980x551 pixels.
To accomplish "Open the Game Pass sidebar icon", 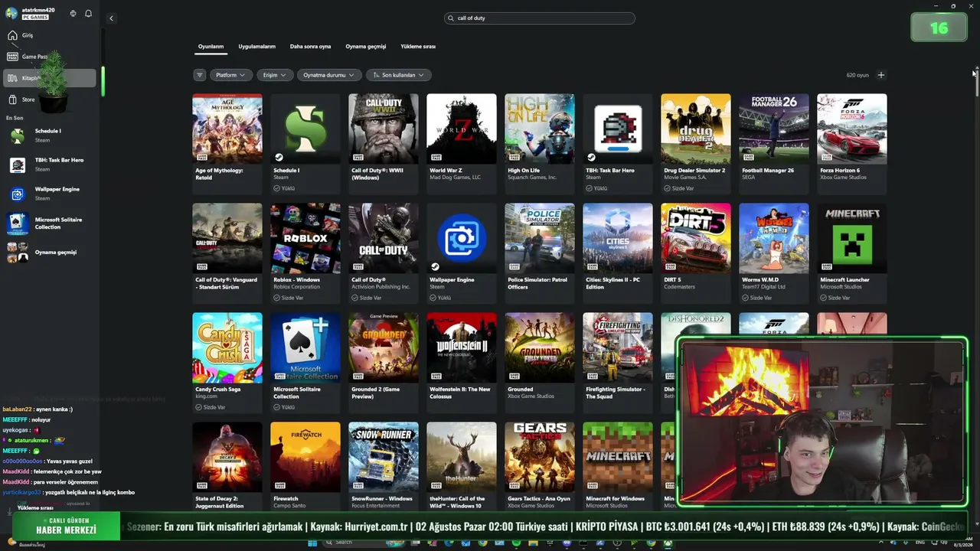I will click(x=12, y=57).
